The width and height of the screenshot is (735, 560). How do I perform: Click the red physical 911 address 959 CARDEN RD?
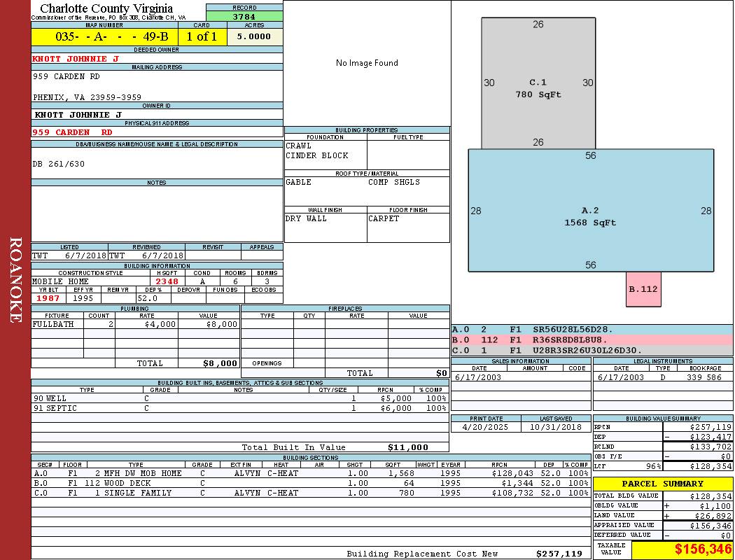coord(73,132)
